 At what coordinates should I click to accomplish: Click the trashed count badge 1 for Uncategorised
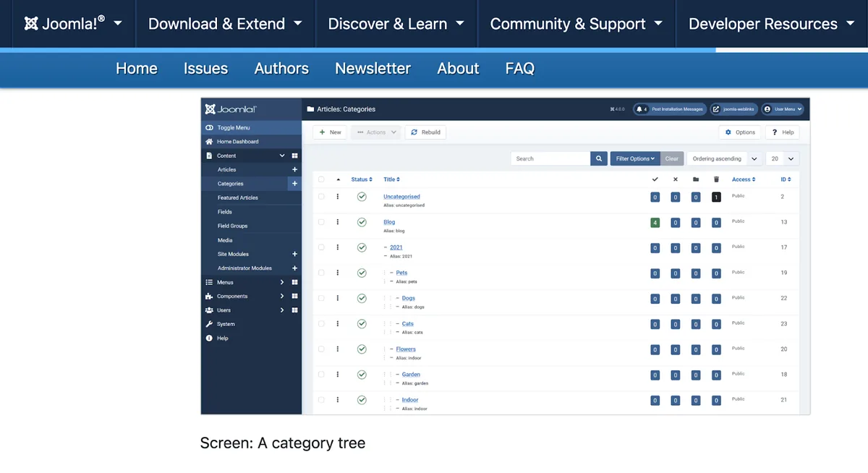716,197
